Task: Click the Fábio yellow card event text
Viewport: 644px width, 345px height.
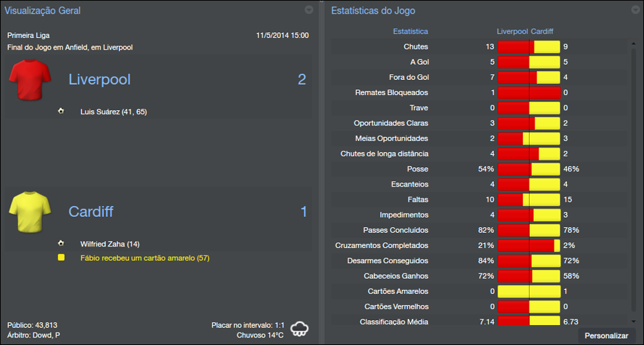Action: pyautogui.click(x=145, y=258)
